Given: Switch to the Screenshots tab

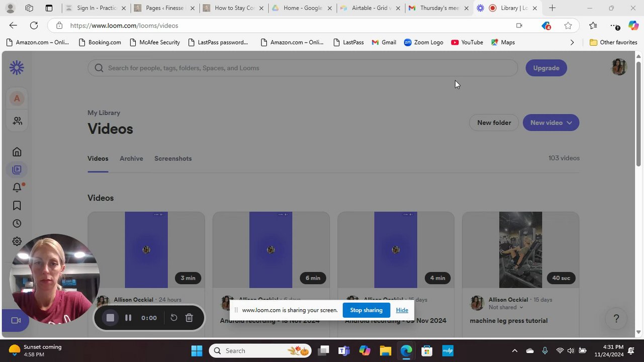Looking at the screenshot, I should coord(173,158).
